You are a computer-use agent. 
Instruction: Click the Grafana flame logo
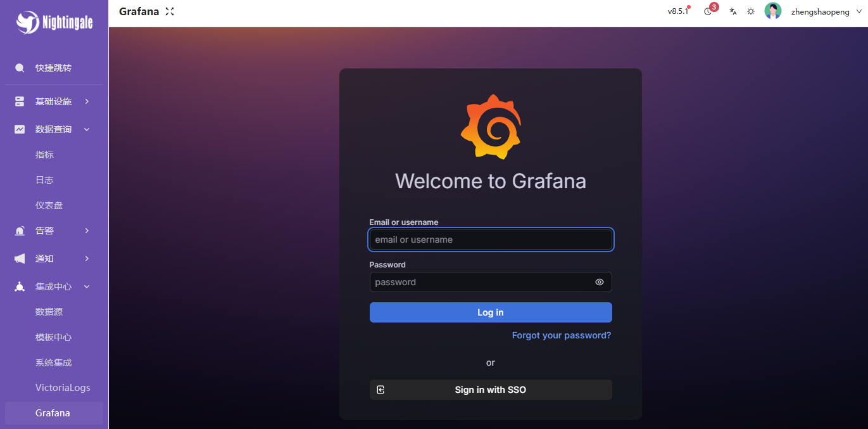pyautogui.click(x=491, y=127)
